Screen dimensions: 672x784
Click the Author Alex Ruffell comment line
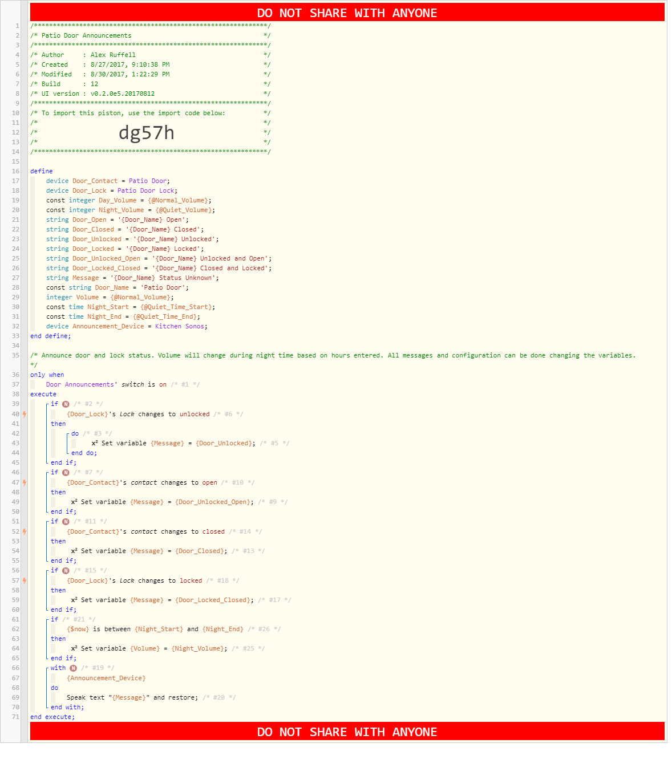151,55
